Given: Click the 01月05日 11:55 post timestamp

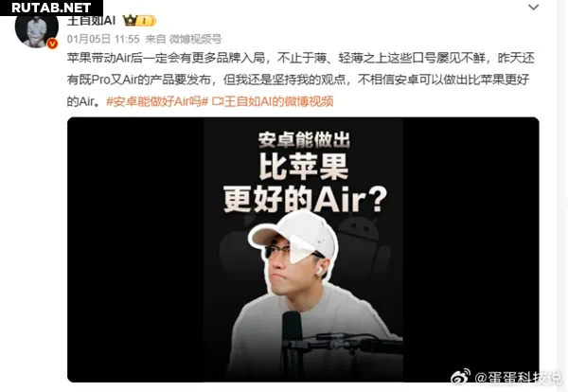Looking at the screenshot, I should click(x=103, y=39).
